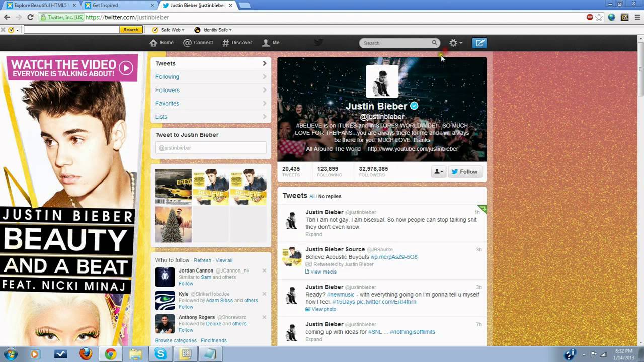The width and height of the screenshot is (644, 362).
Task: Follow Justin Bieber button
Action: [x=465, y=172]
